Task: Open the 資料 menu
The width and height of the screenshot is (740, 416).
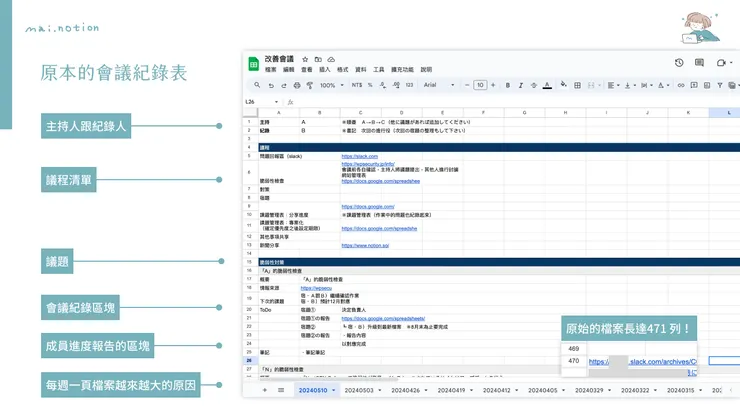Action: pyautogui.click(x=361, y=69)
